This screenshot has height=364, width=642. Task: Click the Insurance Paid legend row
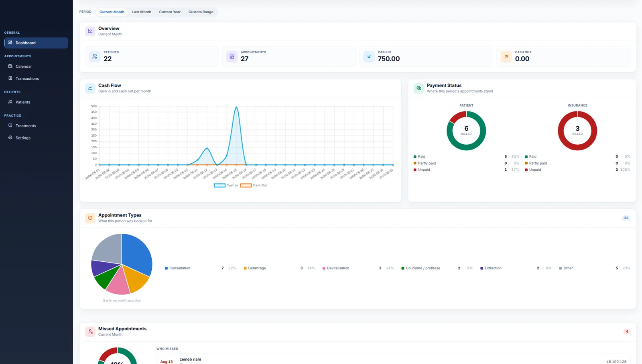(x=577, y=157)
